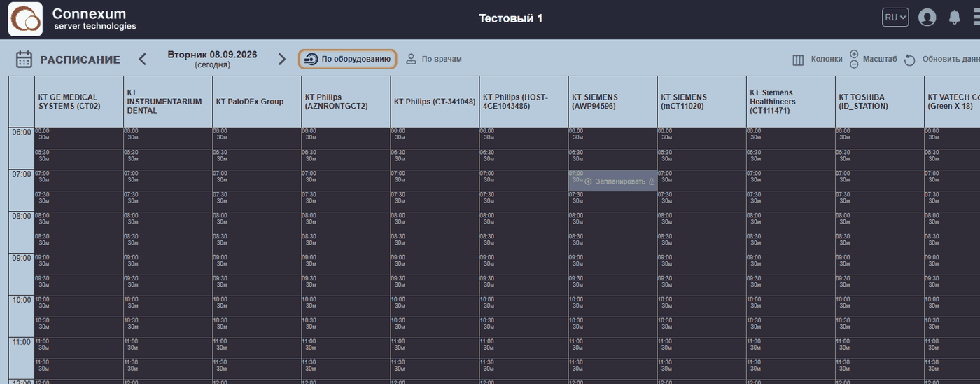Screen dimensions: 980x384
Task: Select the 08:00 slot for KT Philips (HOST-4CE1043486)
Action: click(524, 222)
